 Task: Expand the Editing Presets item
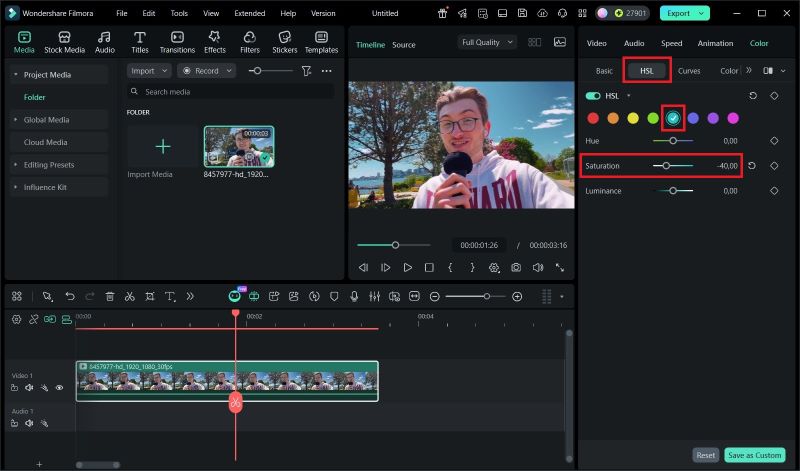pos(16,164)
